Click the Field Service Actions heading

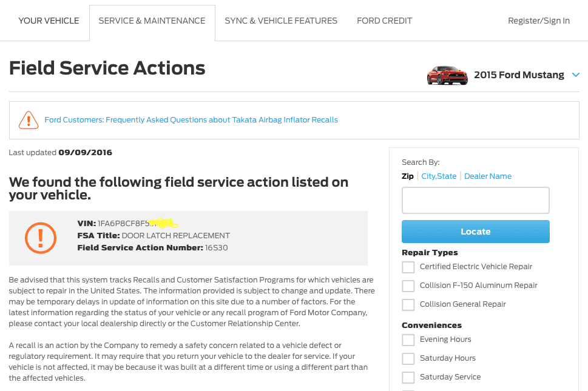107,68
